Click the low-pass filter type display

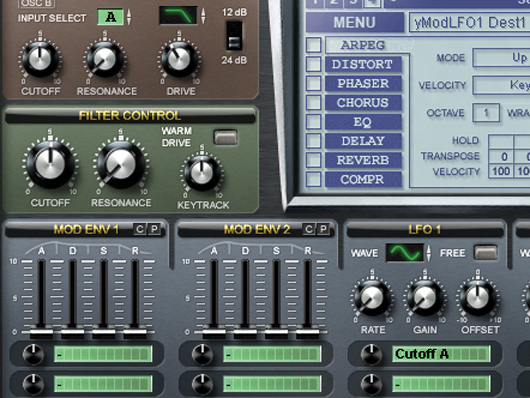coord(178,15)
